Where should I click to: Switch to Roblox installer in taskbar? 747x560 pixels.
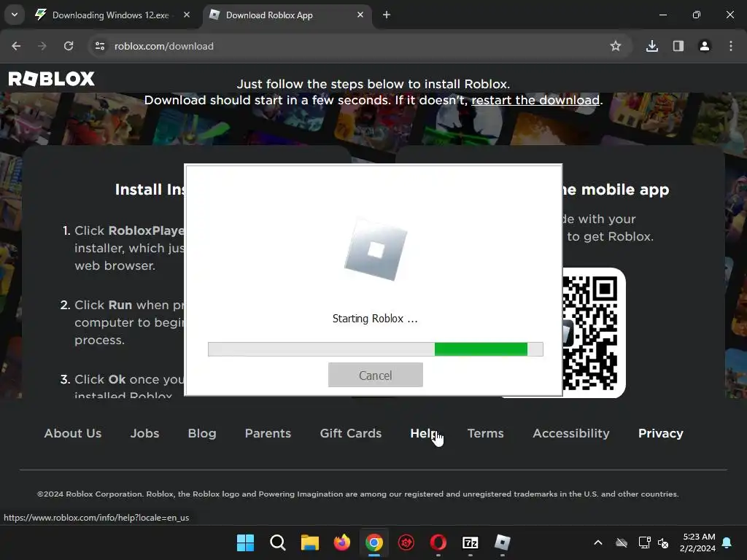coord(503,542)
